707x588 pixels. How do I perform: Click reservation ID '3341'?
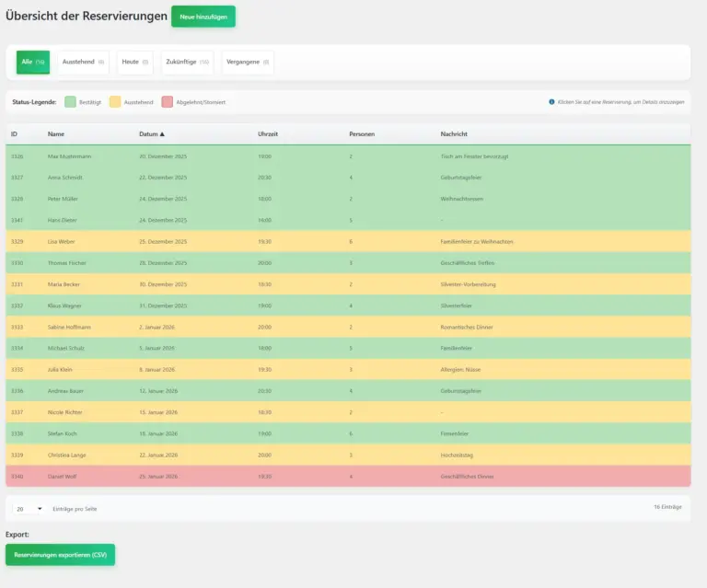point(17,220)
